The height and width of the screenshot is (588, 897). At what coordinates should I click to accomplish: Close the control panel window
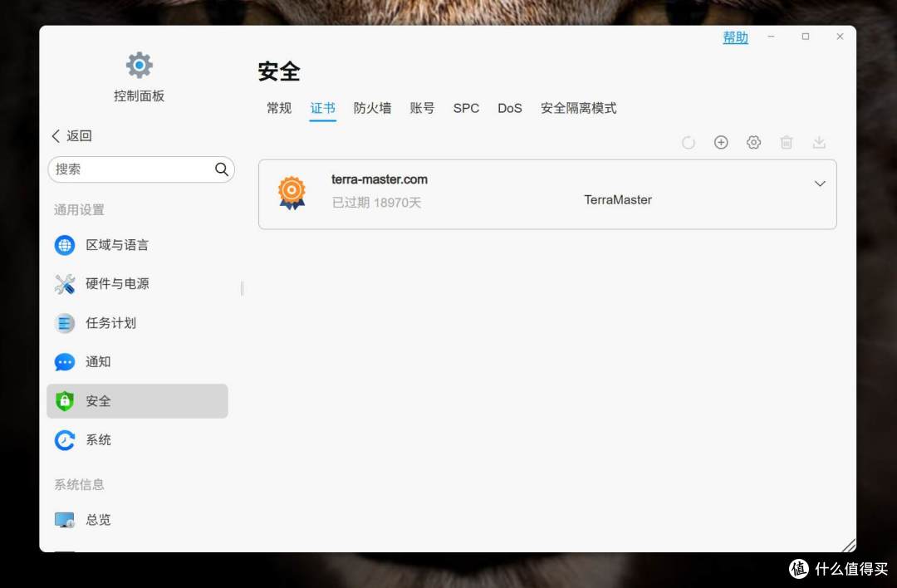[840, 37]
